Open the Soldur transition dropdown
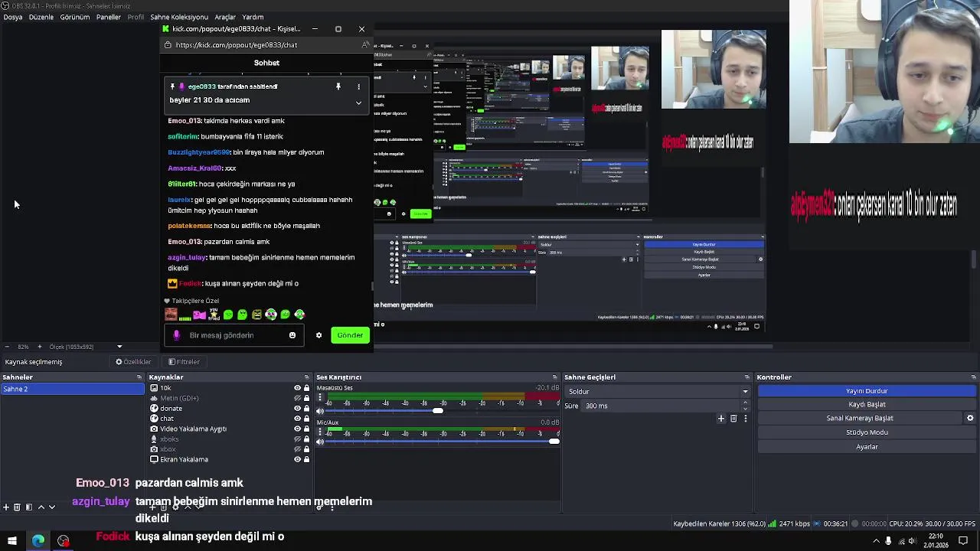980x551 pixels. (x=657, y=392)
